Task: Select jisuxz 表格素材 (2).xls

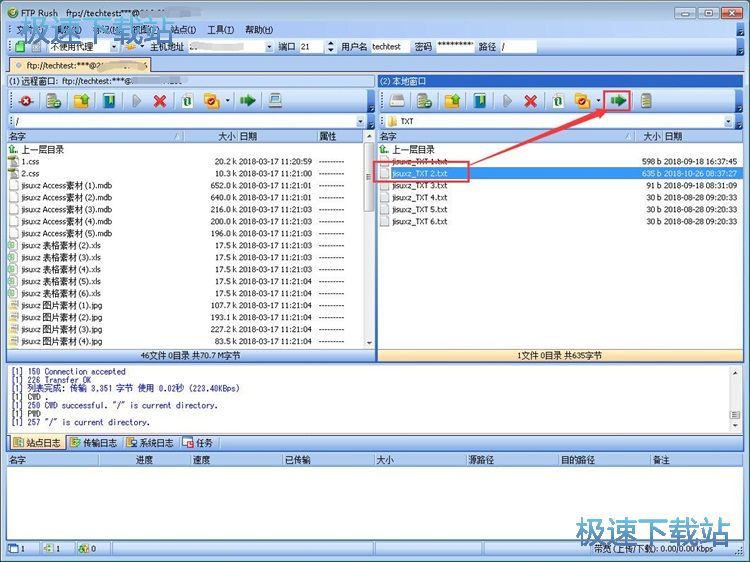Action: 61,245
